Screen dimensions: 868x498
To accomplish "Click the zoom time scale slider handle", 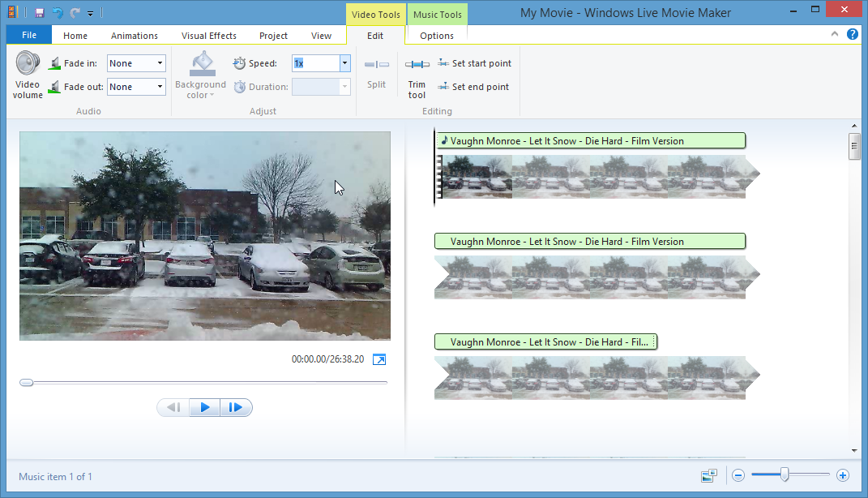I will point(785,475).
